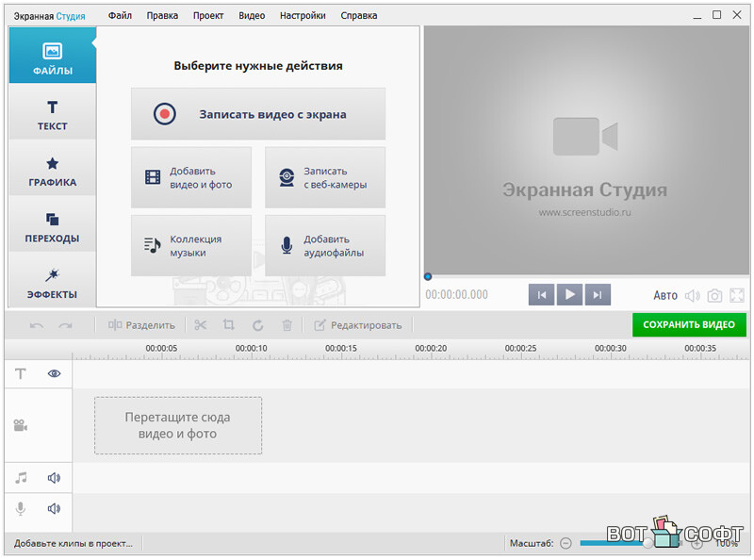The image size is (754, 560).
Task: Take a snapshot with camera icon
Action: (x=714, y=295)
